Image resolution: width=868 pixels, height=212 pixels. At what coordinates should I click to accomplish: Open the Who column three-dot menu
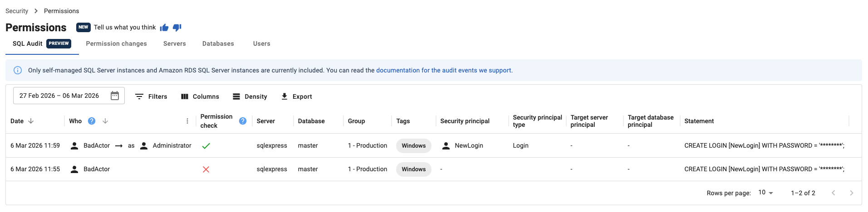[187, 121]
